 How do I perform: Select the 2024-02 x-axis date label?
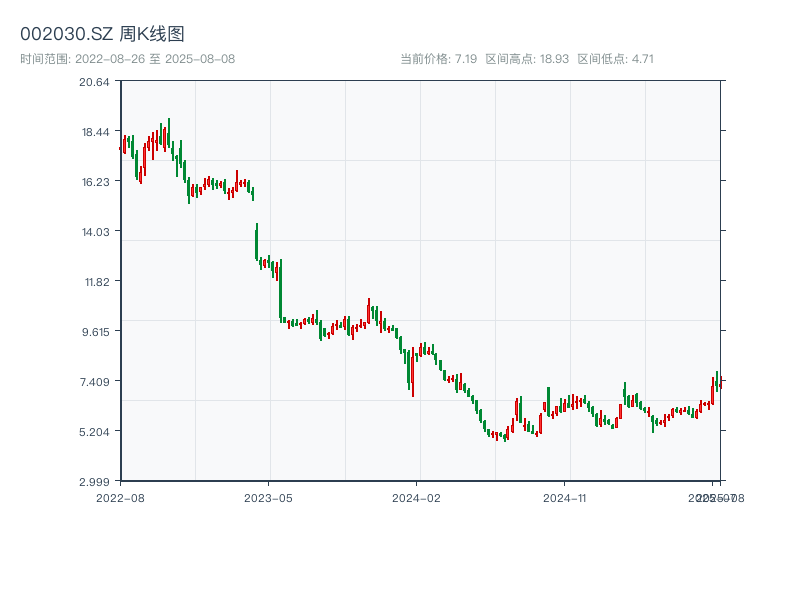(417, 497)
